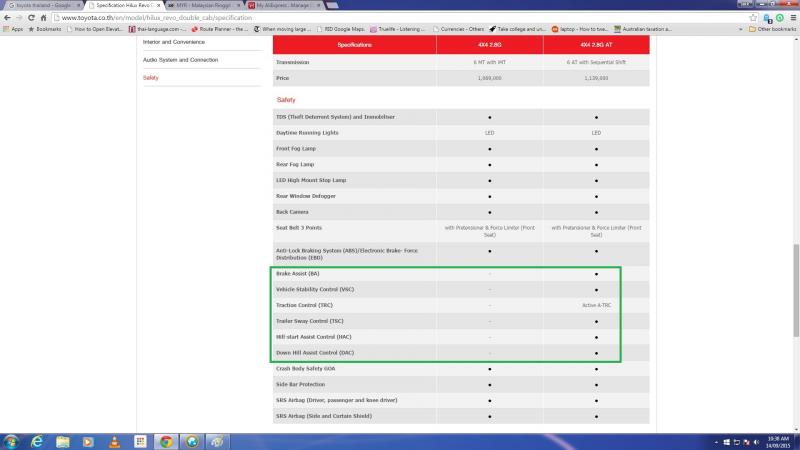Switch to the Toyota Thailand Google tab
Screen dimensions: 800x450
pyautogui.click(x=43, y=5)
